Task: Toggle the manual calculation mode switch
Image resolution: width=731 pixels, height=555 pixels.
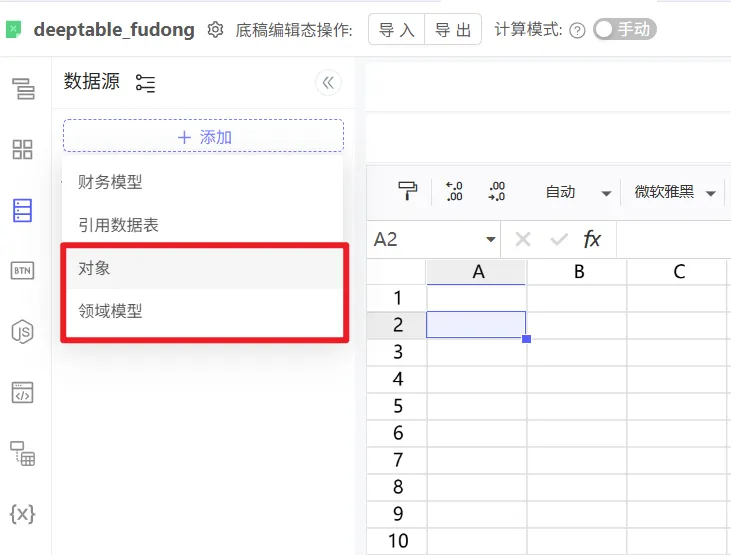Action: [624, 30]
